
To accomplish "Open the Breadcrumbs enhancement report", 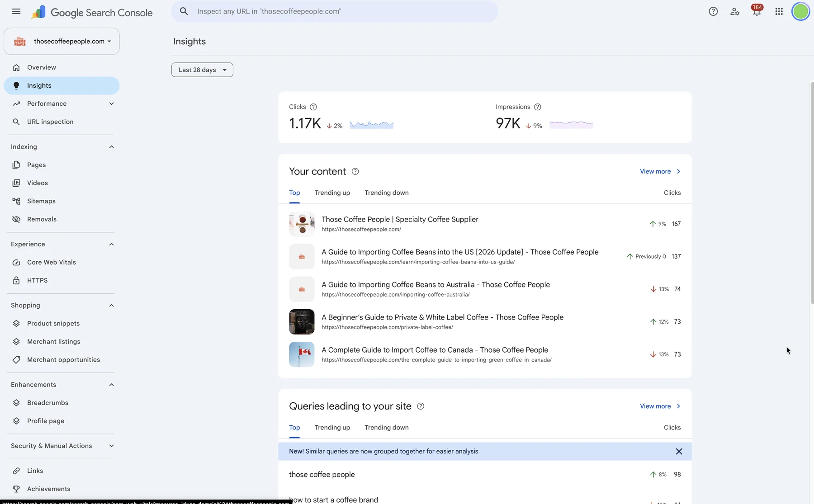I will (x=62, y=403).
